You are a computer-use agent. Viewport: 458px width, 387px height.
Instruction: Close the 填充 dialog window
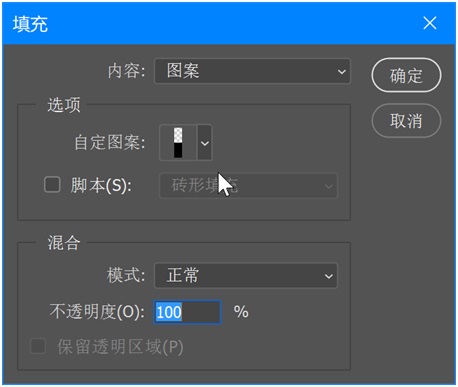430,23
